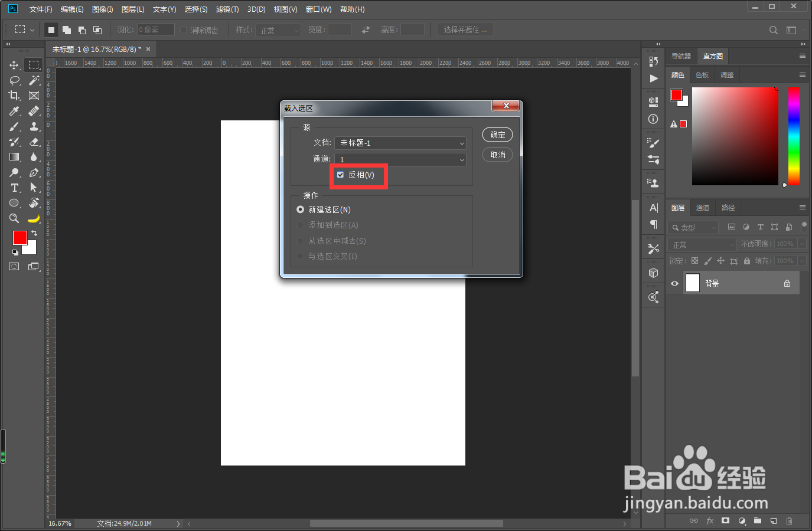Screen dimensions: 812x531
Task: Select the Eyedropper tool
Action: coord(14,111)
